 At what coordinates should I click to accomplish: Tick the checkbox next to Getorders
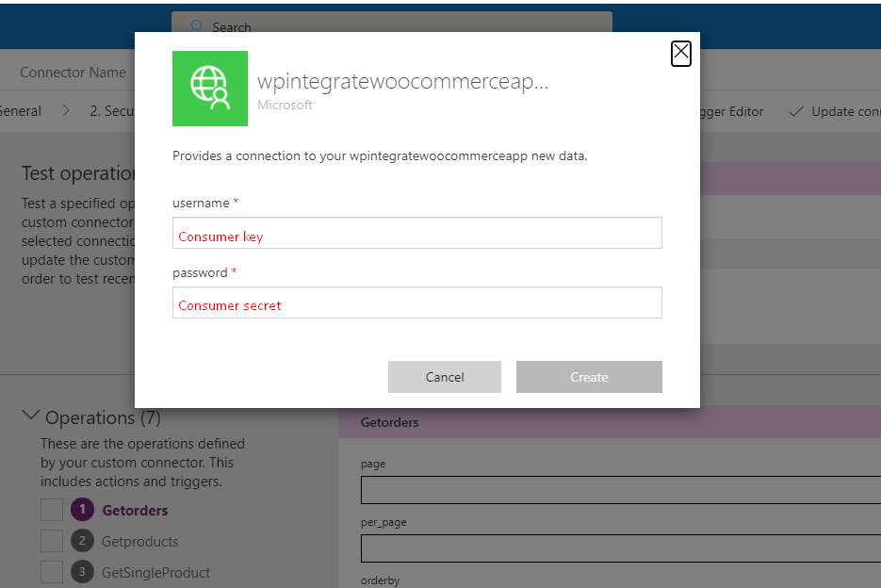pos(52,510)
